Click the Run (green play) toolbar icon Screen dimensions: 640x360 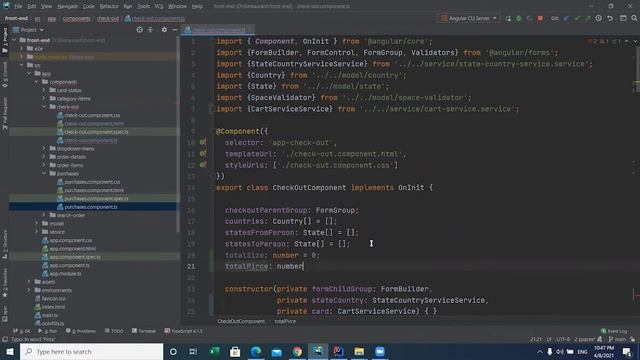coord(508,18)
